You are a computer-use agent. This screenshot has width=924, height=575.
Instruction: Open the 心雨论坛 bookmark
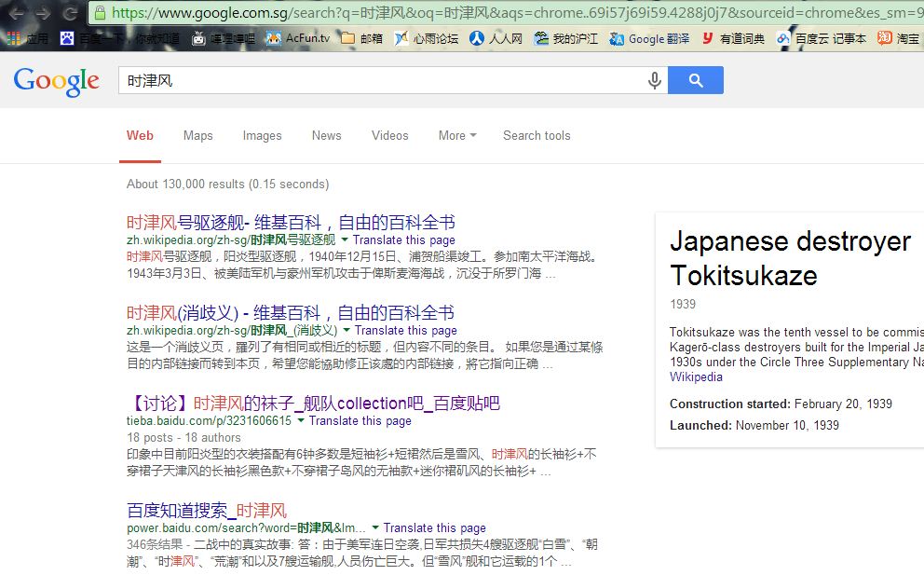click(426, 39)
